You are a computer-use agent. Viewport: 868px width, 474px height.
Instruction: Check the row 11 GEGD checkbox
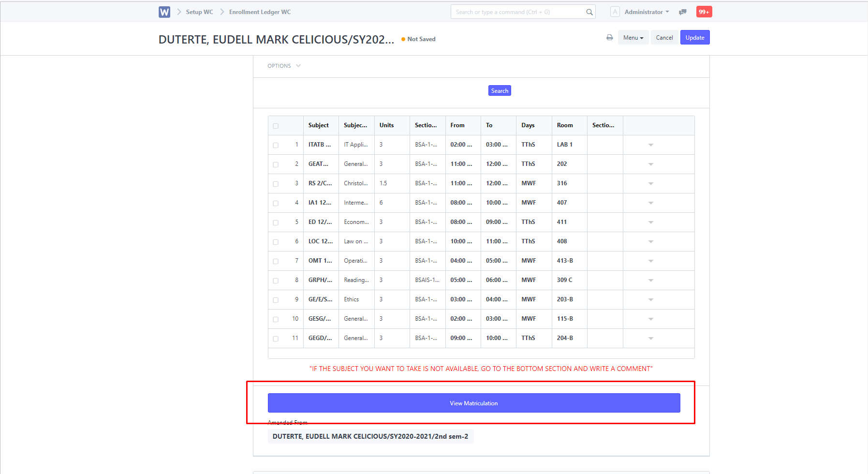pos(276,339)
